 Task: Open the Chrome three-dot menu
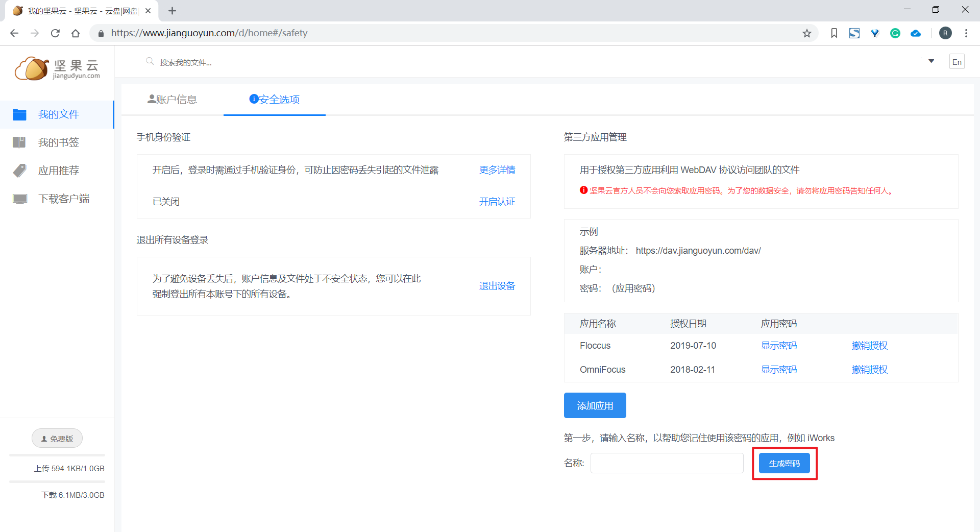coord(966,33)
